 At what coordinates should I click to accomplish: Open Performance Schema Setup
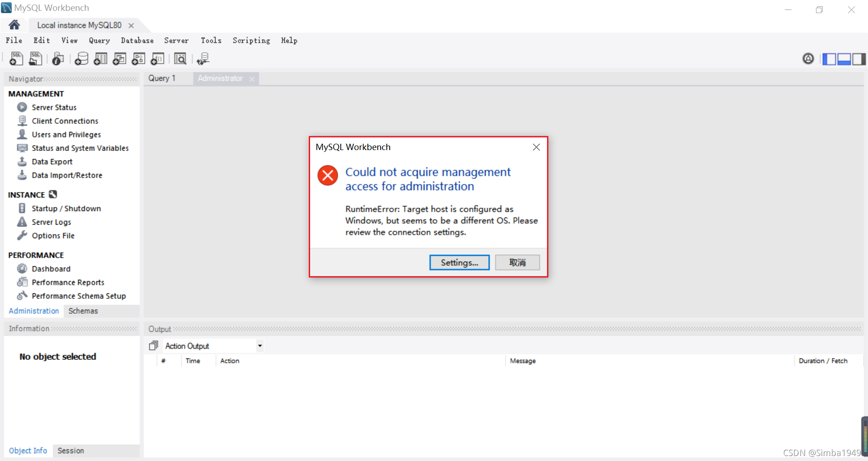tap(79, 296)
